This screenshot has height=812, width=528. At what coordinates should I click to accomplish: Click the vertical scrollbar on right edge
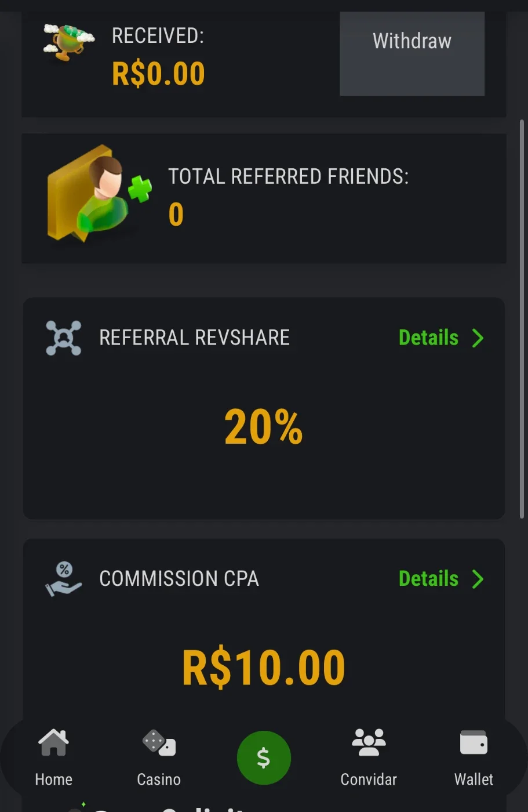point(522,319)
